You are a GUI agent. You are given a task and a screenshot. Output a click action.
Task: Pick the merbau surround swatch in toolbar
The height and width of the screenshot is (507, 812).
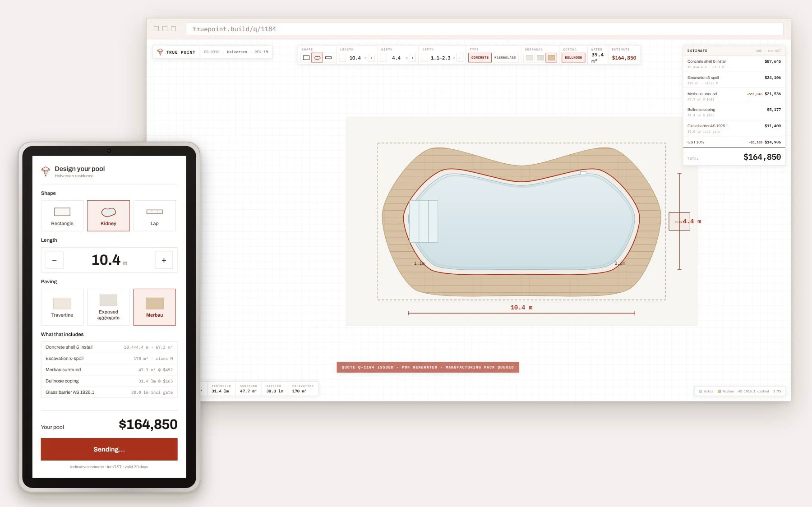(x=551, y=58)
